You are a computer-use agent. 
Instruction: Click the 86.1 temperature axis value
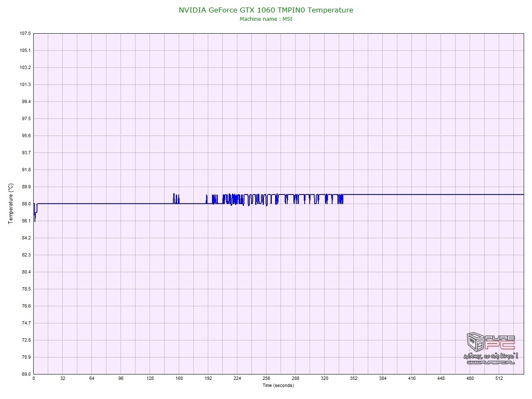(x=26, y=221)
